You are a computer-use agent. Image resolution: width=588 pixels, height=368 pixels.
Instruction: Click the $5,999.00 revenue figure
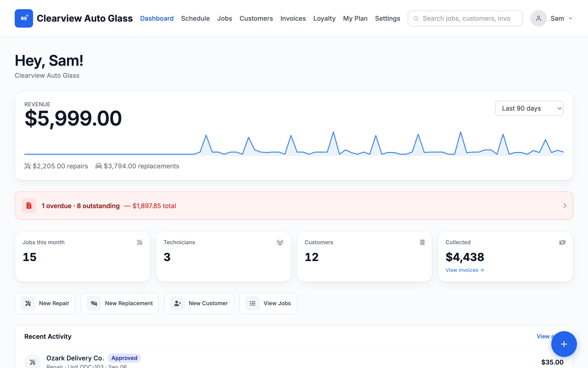[73, 118]
